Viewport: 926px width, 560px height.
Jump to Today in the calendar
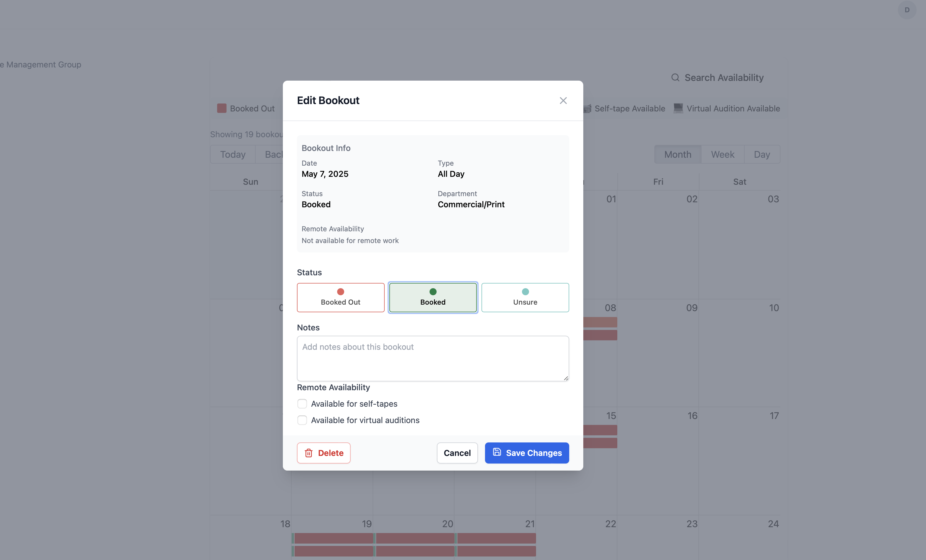pyautogui.click(x=232, y=154)
